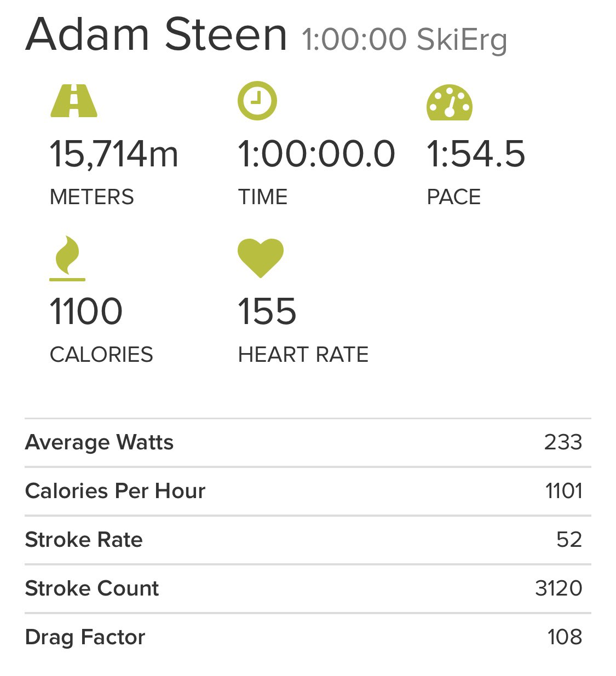This screenshot has width=616, height=676.
Task: Click the 3120 stroke count value
Action: coord(559,588)
